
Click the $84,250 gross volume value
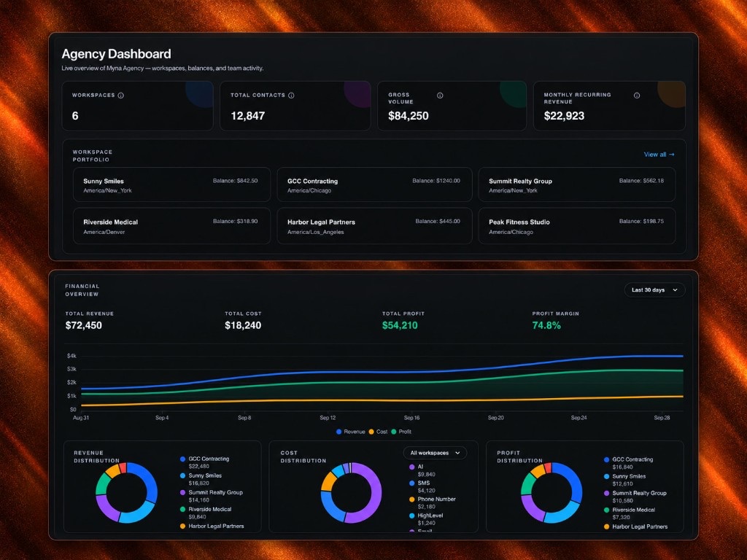coord(409,116)
